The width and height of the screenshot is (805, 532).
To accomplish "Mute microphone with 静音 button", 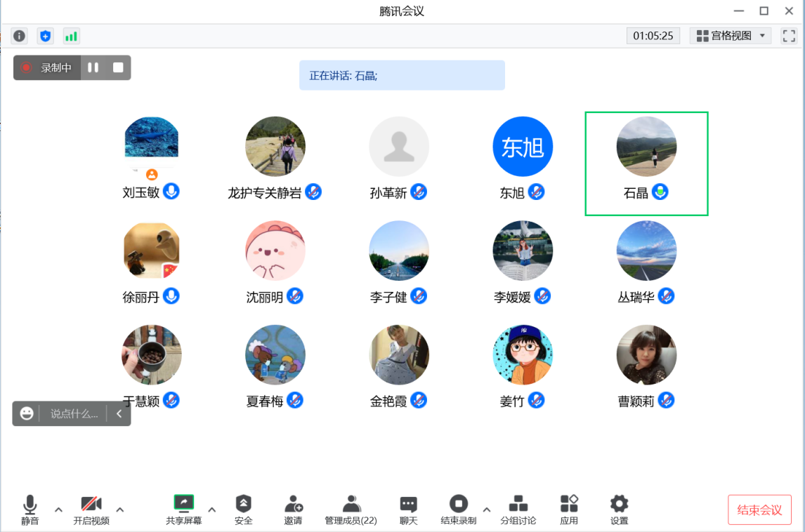I will pos(30,510).
